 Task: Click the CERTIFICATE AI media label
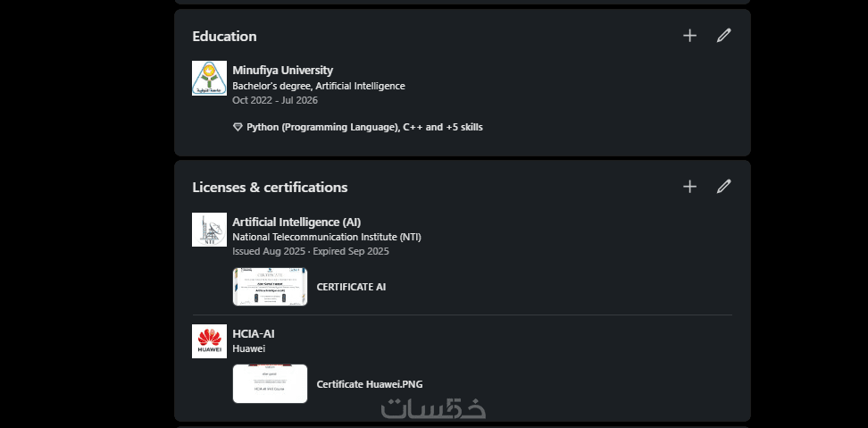tap(351, 287)
